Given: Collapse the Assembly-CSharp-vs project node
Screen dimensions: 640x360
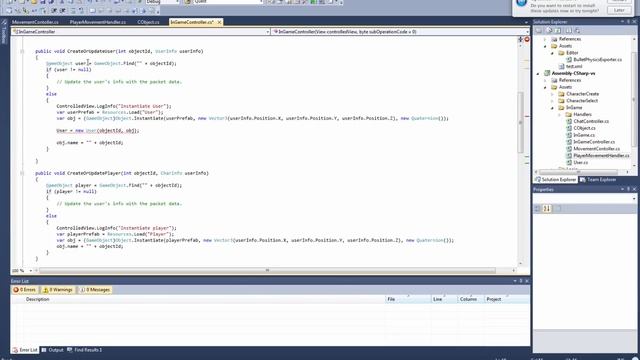Looking at the screenshot, I should point(538,73).
